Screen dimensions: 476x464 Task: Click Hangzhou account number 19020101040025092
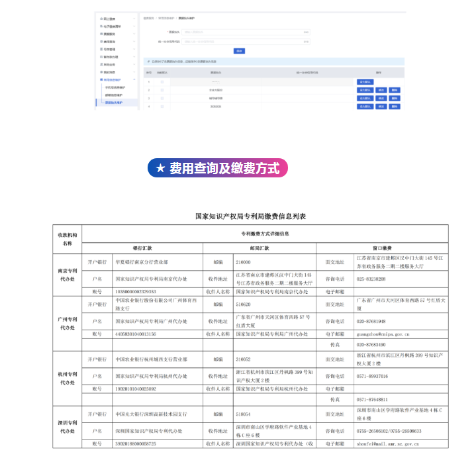pos(136,389)
